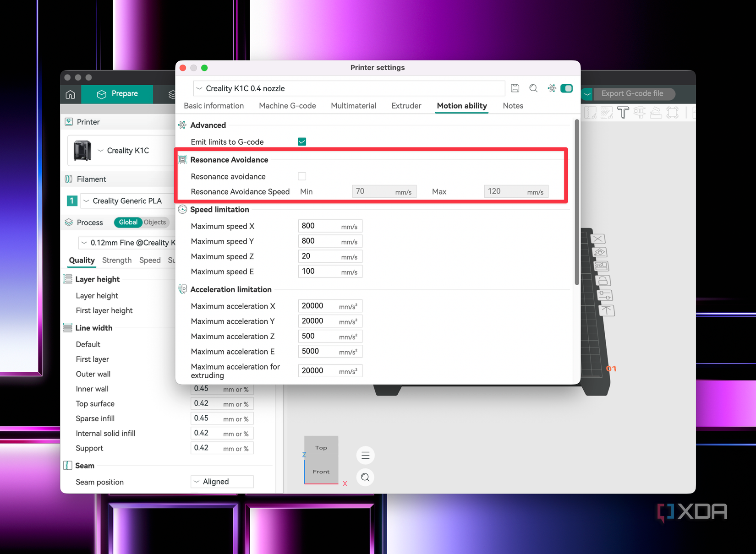The height and width of the screenshot is (554, 756).
Task: Uncheck Emit limits to G-code checkbox
Action: click(302, 142)
